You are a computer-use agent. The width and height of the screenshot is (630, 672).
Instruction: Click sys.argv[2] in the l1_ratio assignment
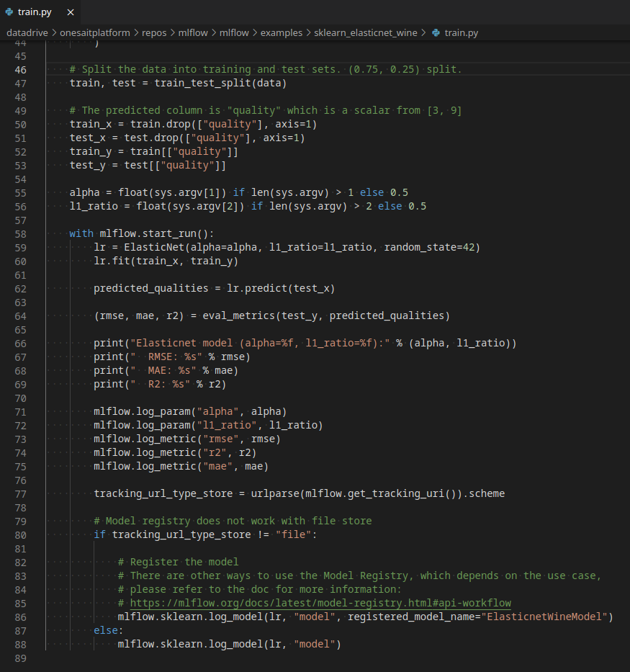point(205,206)
